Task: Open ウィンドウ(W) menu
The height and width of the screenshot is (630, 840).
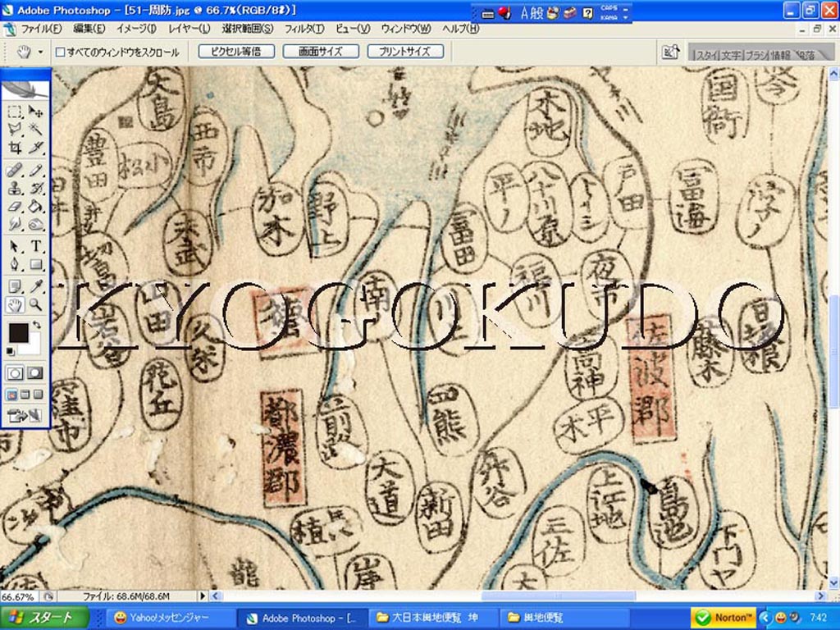Action: (x=405, y=29)
